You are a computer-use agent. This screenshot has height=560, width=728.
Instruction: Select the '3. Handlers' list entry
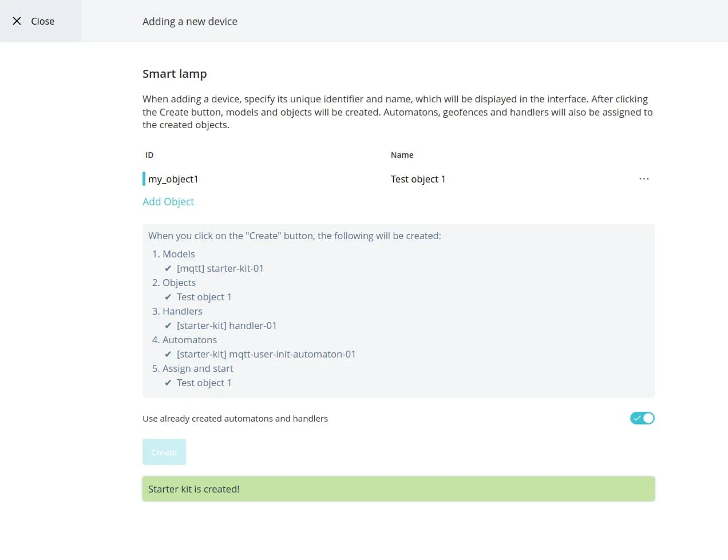point(177,311)
